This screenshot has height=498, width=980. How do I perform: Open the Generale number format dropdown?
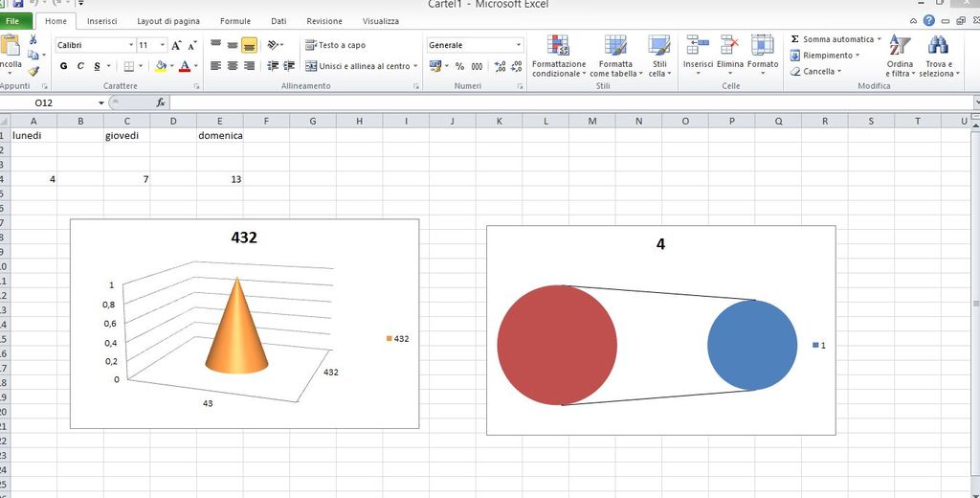click(x=518, y=45)
